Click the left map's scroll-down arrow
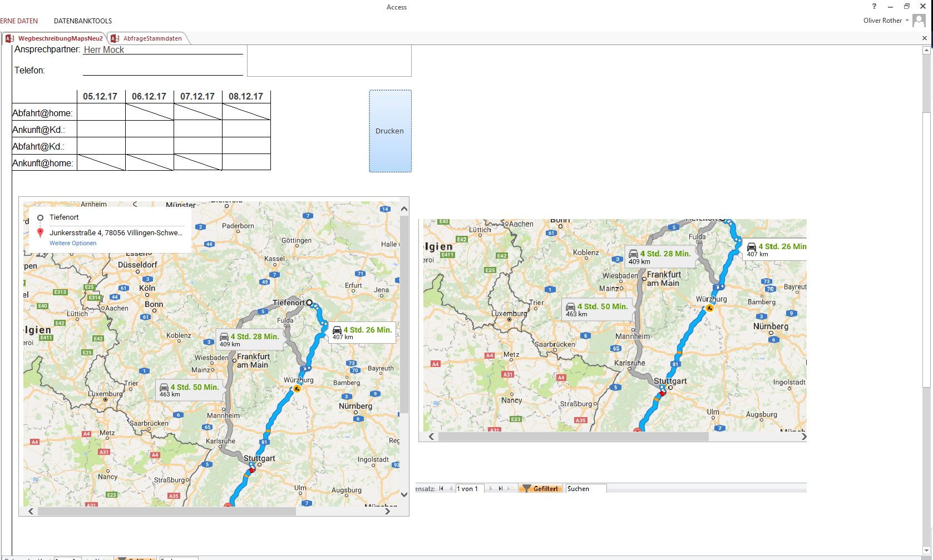The width and height of the screenshot is (933, 560). (x=404, y=494)
